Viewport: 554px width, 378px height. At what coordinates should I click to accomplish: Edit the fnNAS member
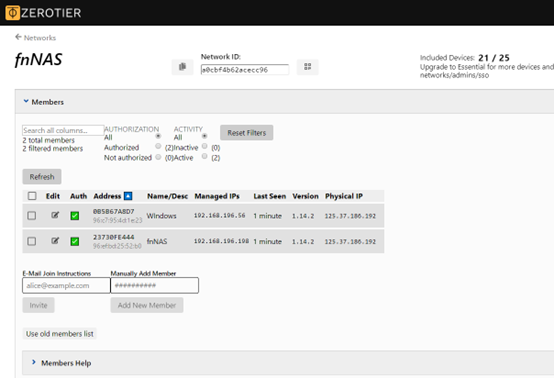(55, 241)
